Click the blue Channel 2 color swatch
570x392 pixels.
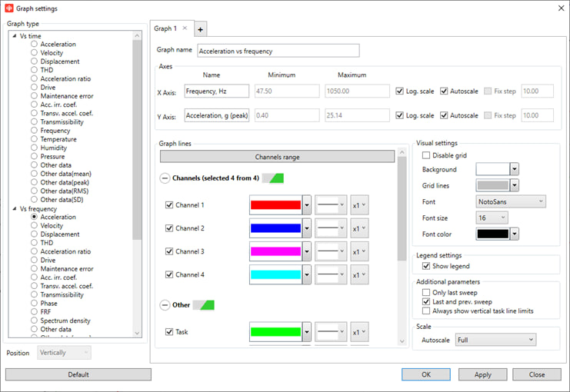(x=275, y=228)
